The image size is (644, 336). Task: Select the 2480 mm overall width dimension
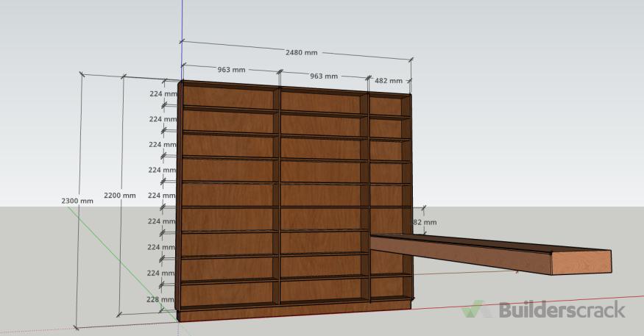tap(301, 53)
